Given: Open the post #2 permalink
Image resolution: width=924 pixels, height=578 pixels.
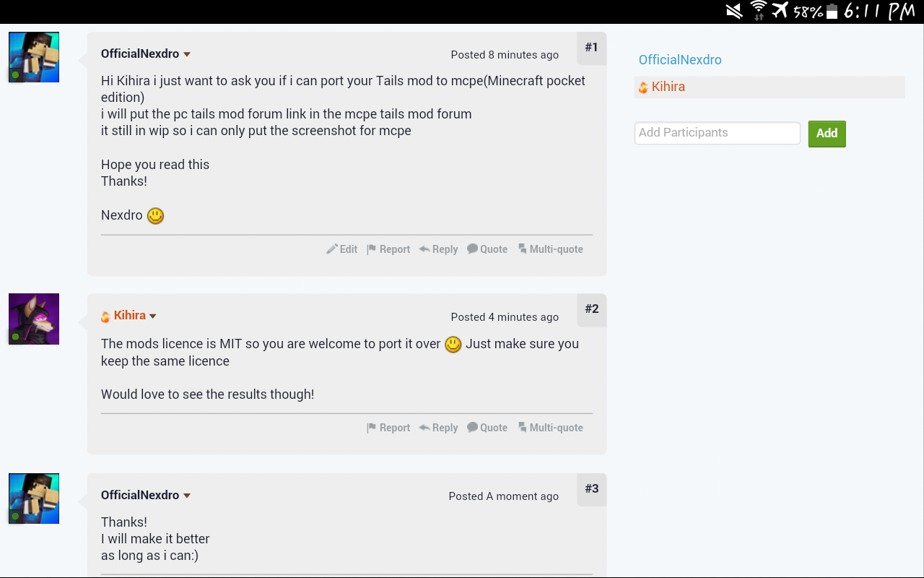Looking at the screenshot, I should click(591, 309).
